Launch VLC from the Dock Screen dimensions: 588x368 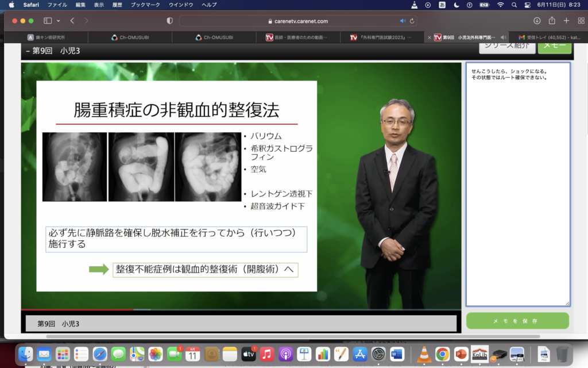424,354
